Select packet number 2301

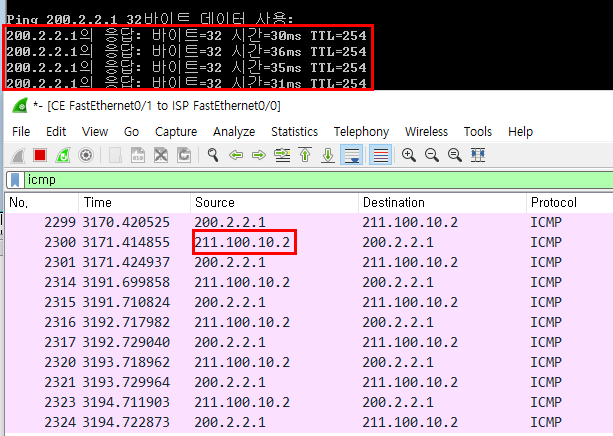coord(309,262)
